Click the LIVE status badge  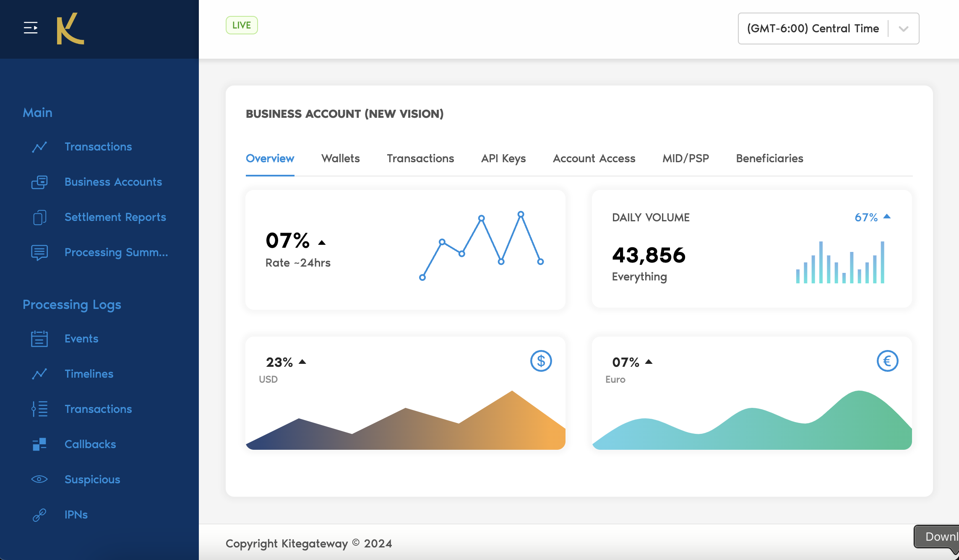[242, 25]
